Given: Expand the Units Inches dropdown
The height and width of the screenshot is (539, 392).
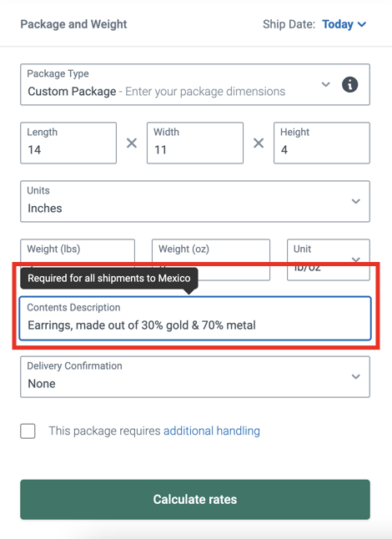Looking at the screenshot, I should tap(195, 201).
